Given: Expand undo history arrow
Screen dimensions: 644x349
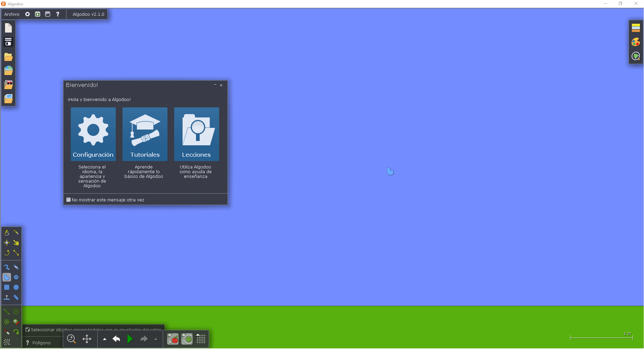Looking at the screenshot, I should point(105,339).
